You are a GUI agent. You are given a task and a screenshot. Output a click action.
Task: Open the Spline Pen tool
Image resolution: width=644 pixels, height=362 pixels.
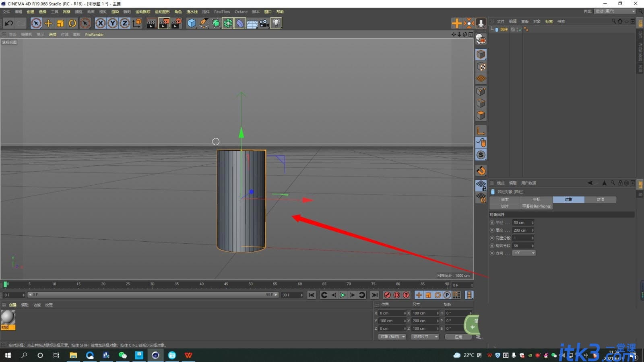[204, 23]
